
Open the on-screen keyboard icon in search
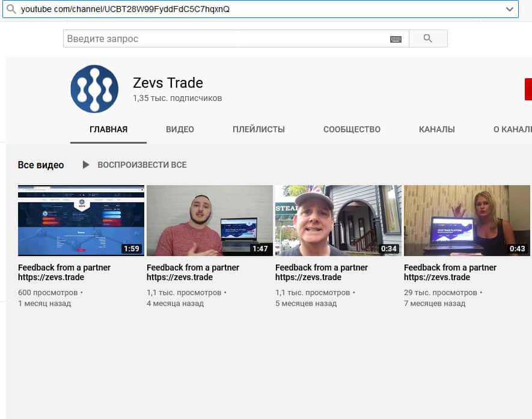[396, 39]
